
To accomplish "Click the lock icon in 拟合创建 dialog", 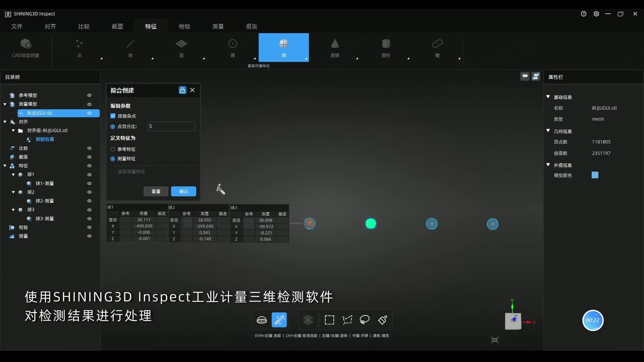I will tap(182, 90).
